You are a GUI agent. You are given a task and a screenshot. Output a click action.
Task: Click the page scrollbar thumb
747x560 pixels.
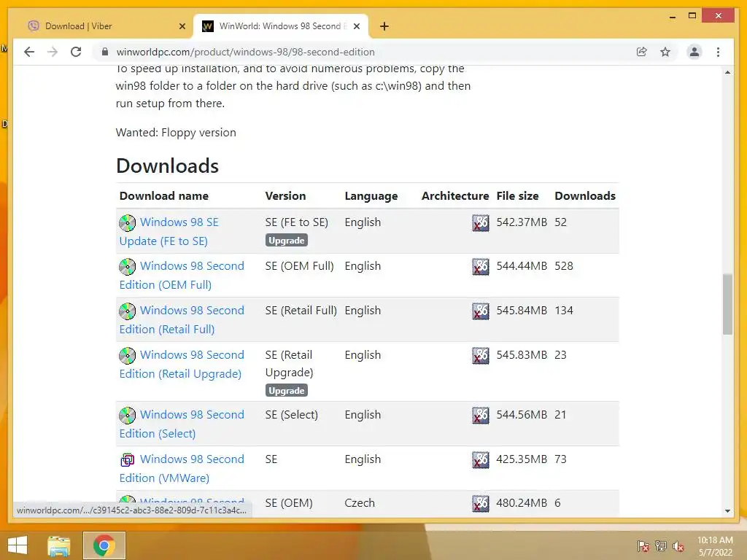click(x=727, y=304)
